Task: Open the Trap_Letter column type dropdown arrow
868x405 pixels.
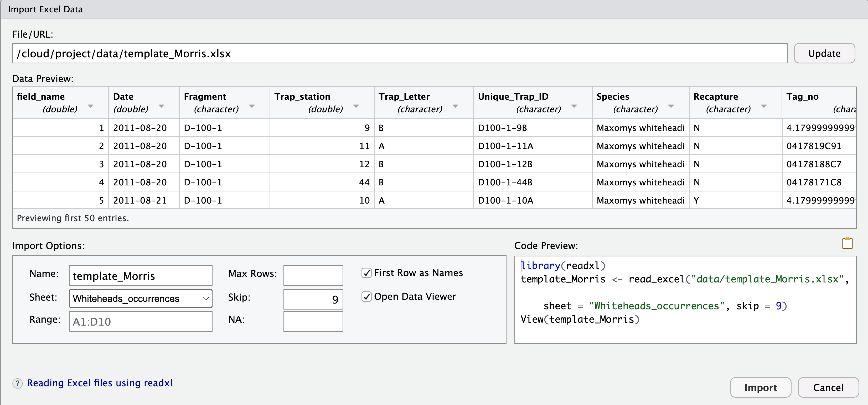Action: point(455,106)
